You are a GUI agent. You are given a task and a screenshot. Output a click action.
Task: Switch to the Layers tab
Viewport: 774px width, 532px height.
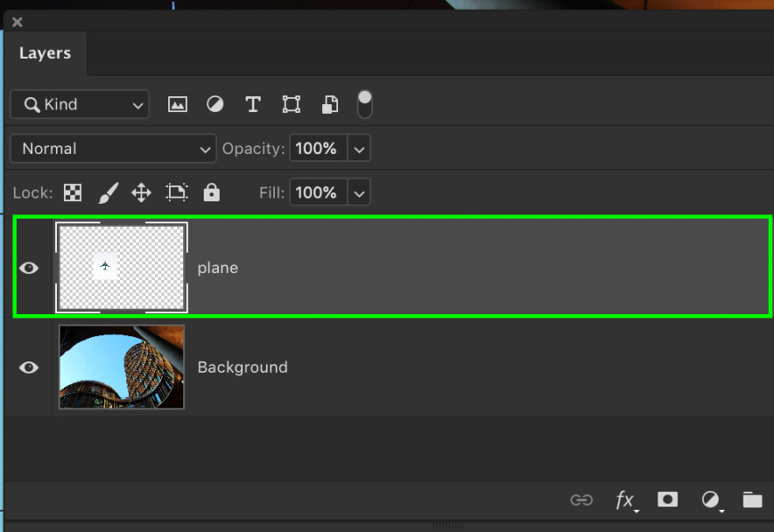45,52
